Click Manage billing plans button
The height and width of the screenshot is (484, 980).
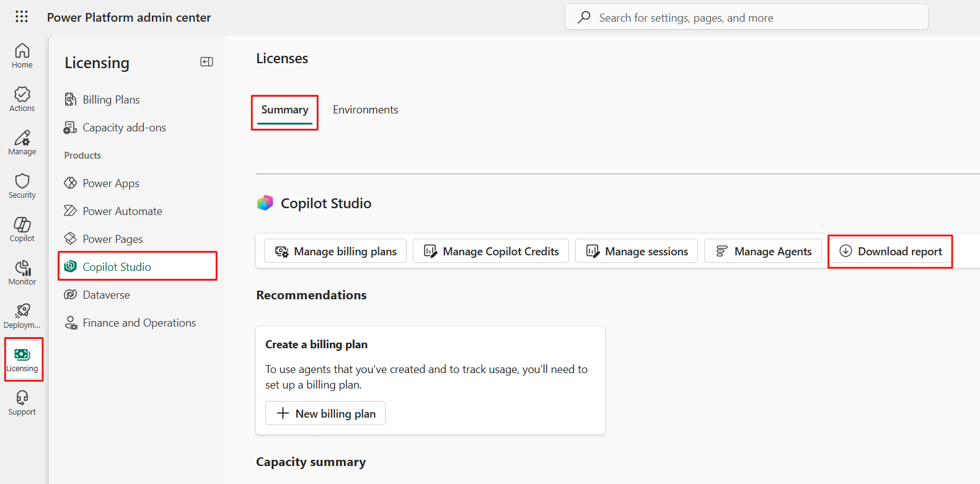[335, 251]
